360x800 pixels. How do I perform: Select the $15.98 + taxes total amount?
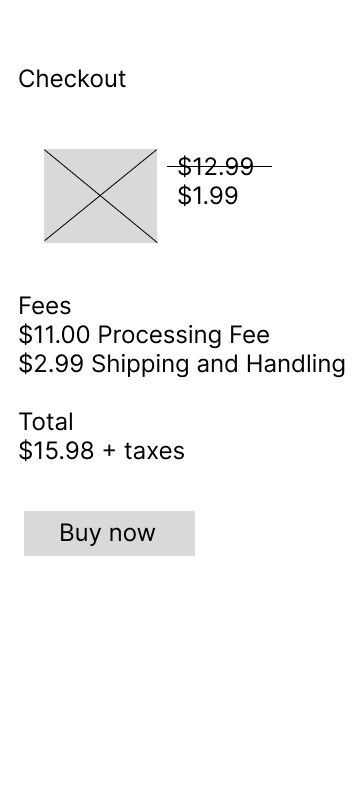[x=101, y=451]
